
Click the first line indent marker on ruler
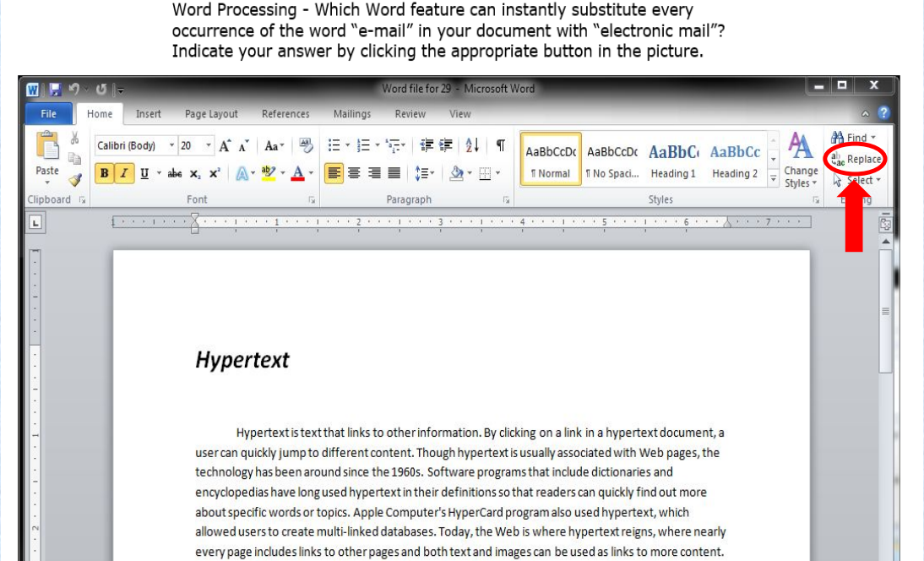pos(194,217)
